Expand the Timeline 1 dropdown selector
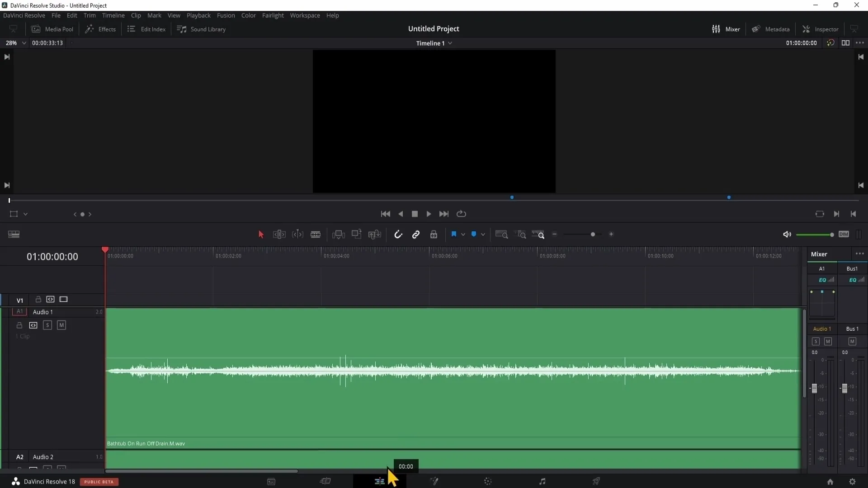 point(451,43)
